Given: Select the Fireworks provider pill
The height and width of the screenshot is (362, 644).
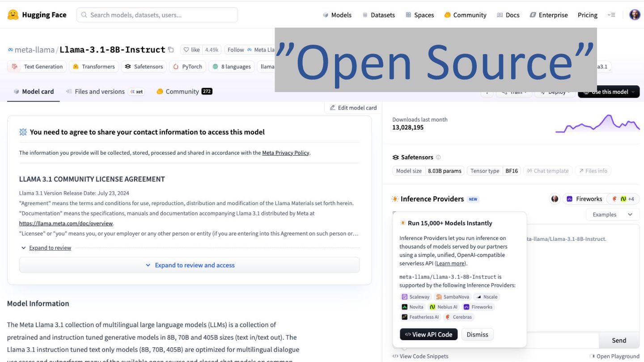Looking at the screenshot, I should (x=584, y=199).
